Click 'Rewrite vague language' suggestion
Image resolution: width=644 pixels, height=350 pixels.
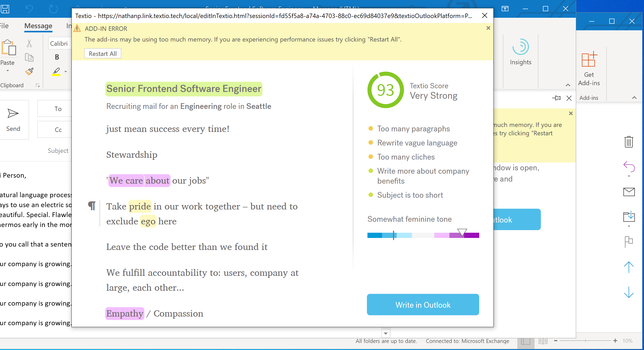point(417,143)
